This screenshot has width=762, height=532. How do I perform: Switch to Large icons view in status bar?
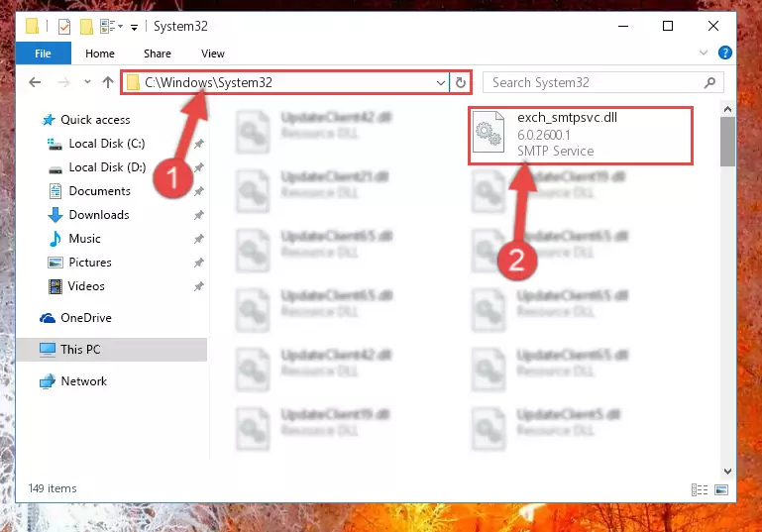coord(721,489)
